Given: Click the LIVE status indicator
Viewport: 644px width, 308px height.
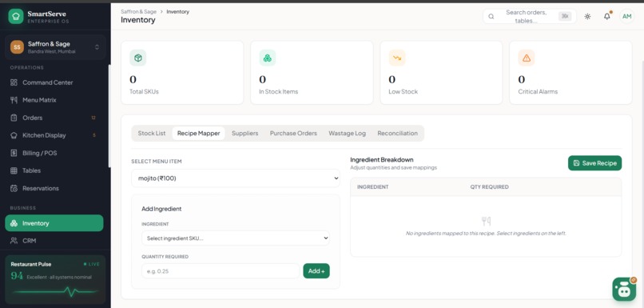Looking at the screenshot, I should pyautogui.click(x=91, y=264).
